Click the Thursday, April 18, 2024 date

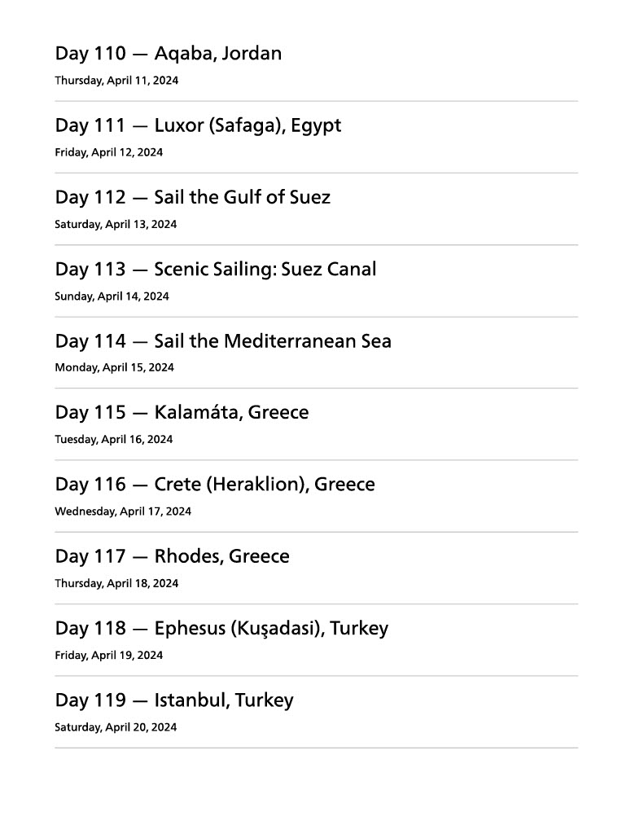tap(116, 583)
